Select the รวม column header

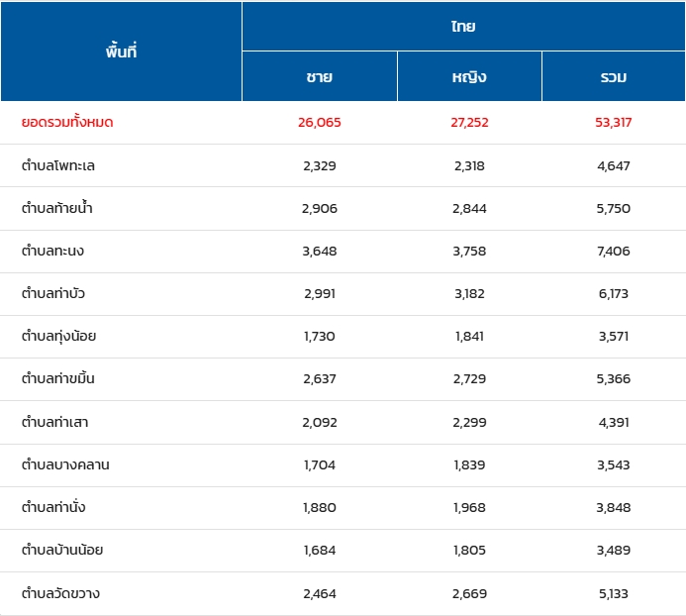pyautogui.click(x=614, y=77)
